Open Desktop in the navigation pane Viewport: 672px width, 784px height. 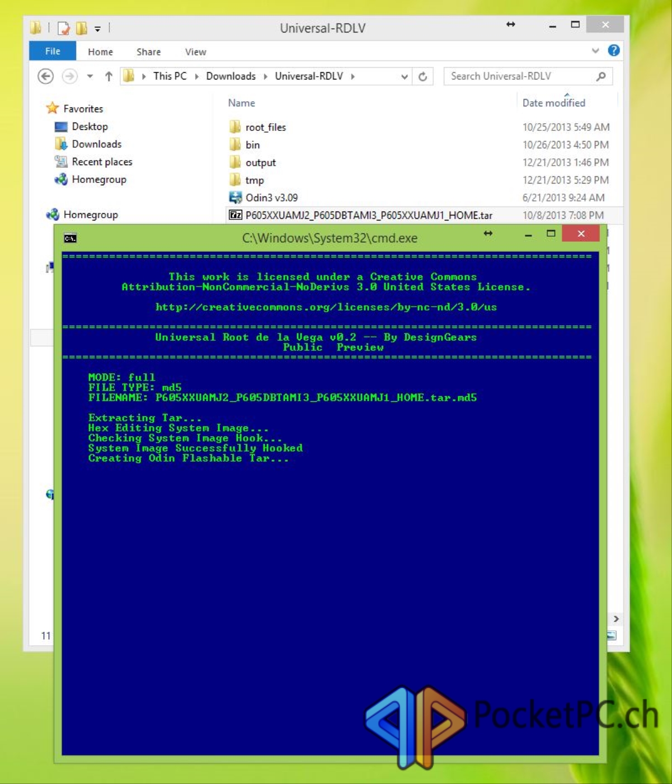pyautogui.click(x=90, y=126)
